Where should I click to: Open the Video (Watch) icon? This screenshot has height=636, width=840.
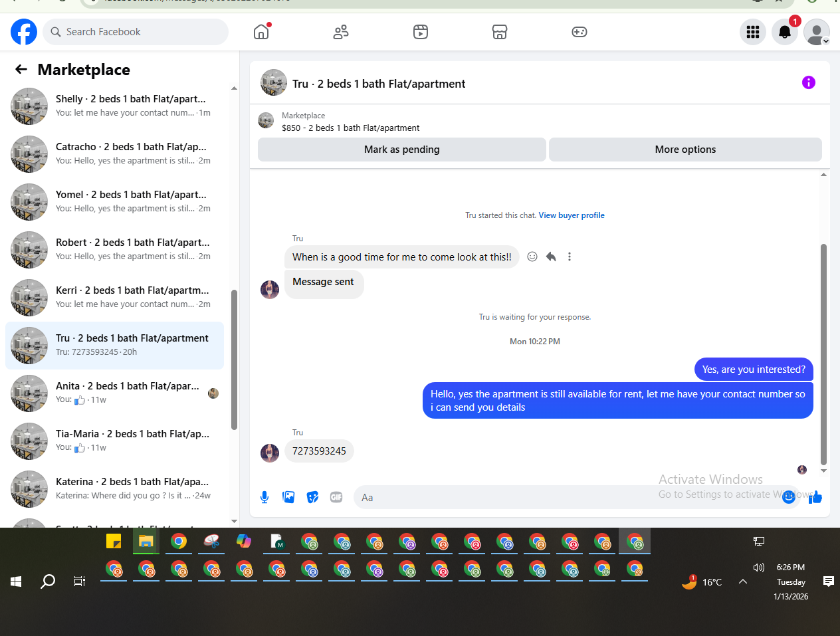421,32
